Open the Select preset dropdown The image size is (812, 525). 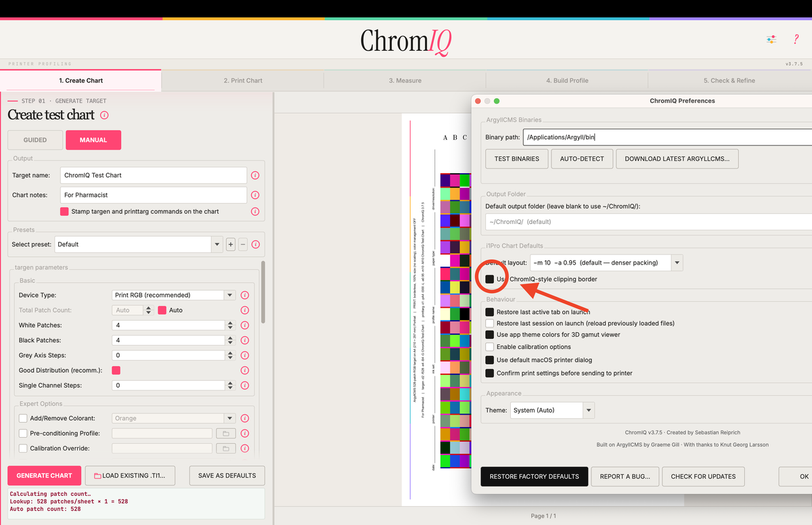pyautogui.click(x=139, y=244)
